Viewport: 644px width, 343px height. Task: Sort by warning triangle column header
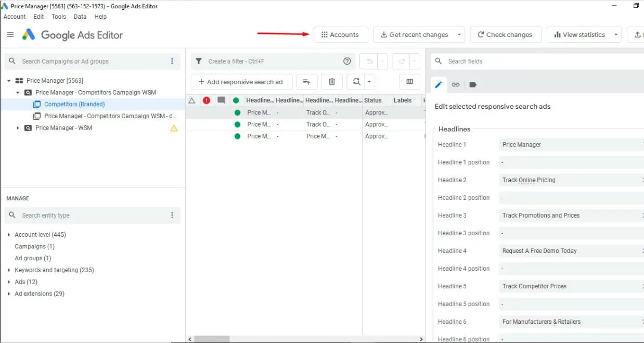click(192, 100)
